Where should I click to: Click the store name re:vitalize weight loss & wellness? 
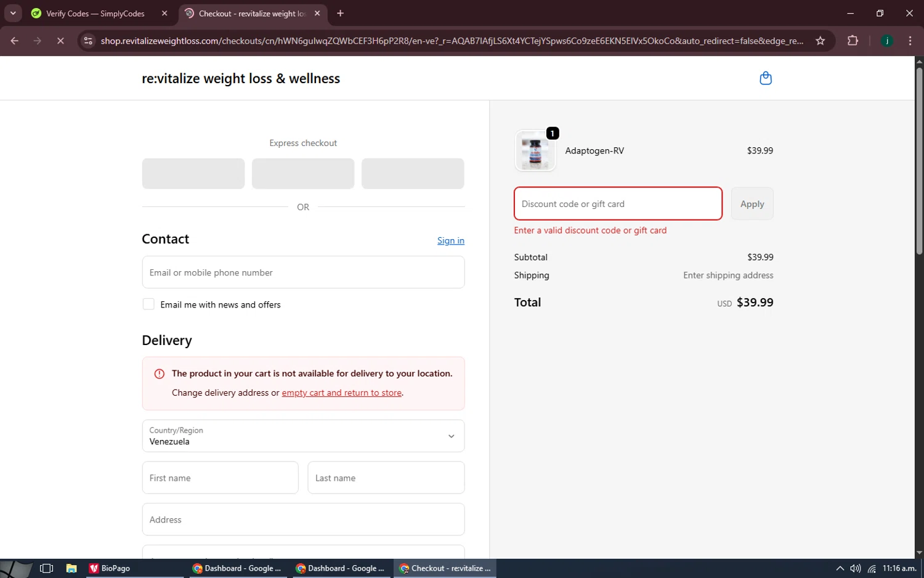[241, 78]
